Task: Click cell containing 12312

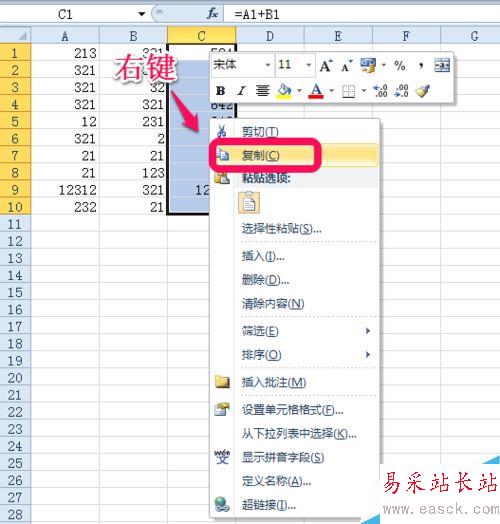Action: point(65,190)
